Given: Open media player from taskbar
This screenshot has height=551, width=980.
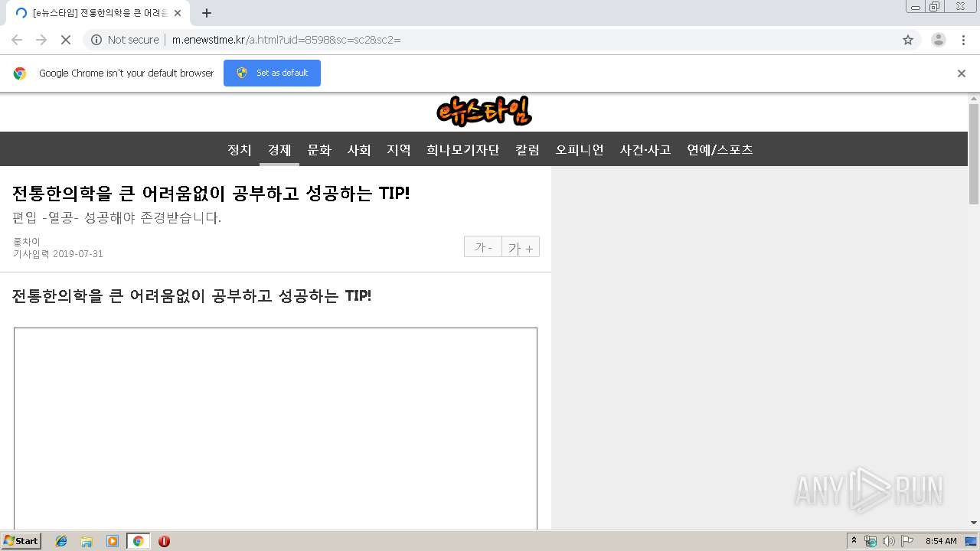Looking at the screenshot, I should (113, 541).
